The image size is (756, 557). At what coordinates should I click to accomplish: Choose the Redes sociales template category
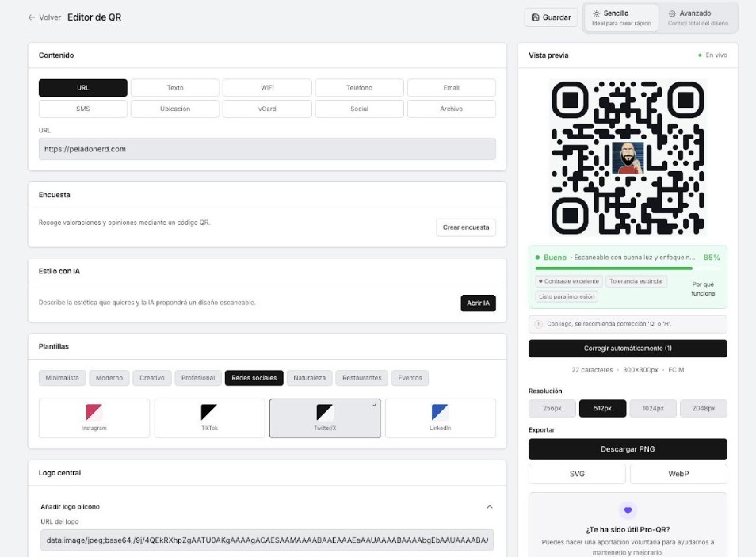coord(254,378)
